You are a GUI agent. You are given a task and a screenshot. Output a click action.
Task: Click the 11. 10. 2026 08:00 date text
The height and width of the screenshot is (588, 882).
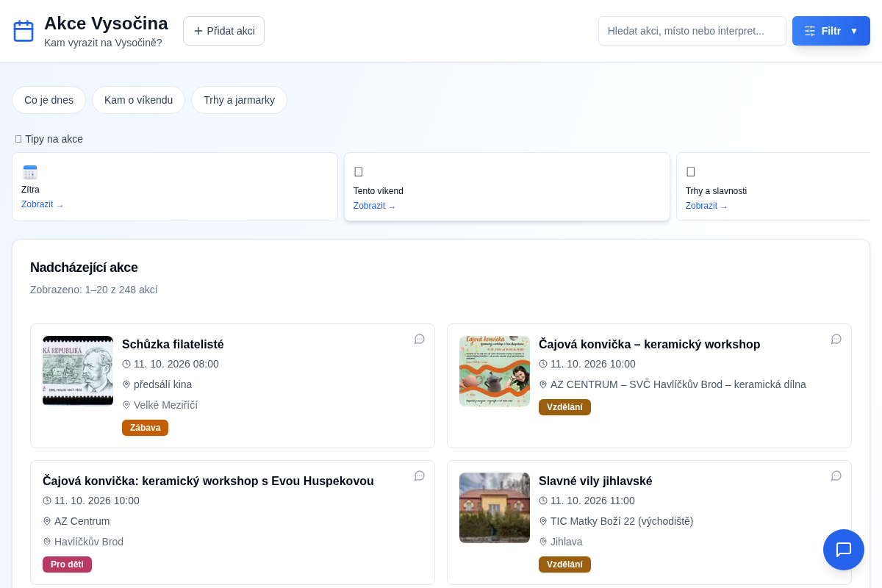point(176,364)
